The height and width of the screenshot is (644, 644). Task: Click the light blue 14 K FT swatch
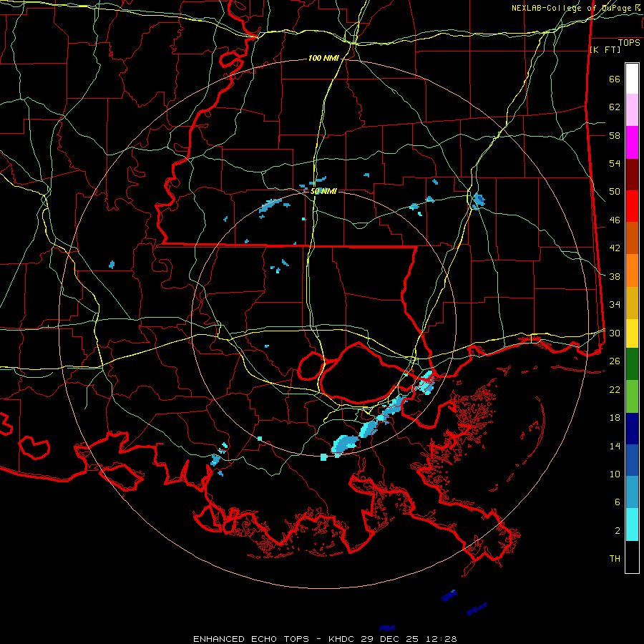click(632, 492)
